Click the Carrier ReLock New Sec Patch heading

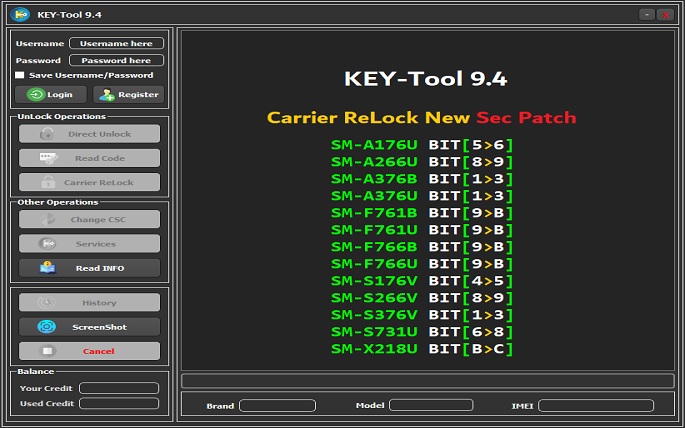pyautogui.click(x=422, y=117)
